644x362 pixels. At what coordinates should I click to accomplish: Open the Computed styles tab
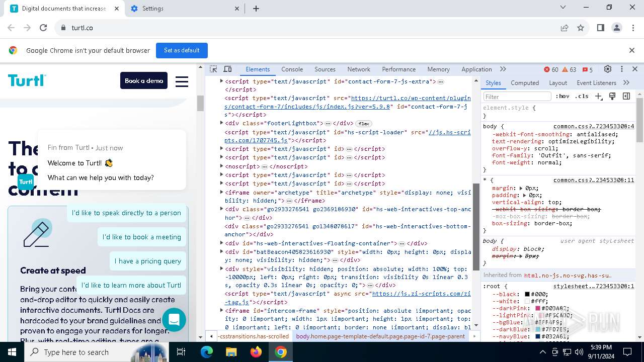pyautogui.click(x=525, y=83)
